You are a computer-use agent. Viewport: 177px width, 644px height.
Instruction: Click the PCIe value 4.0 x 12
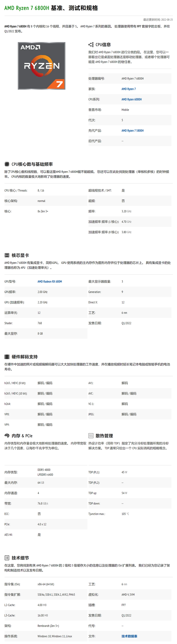(42, 524)
